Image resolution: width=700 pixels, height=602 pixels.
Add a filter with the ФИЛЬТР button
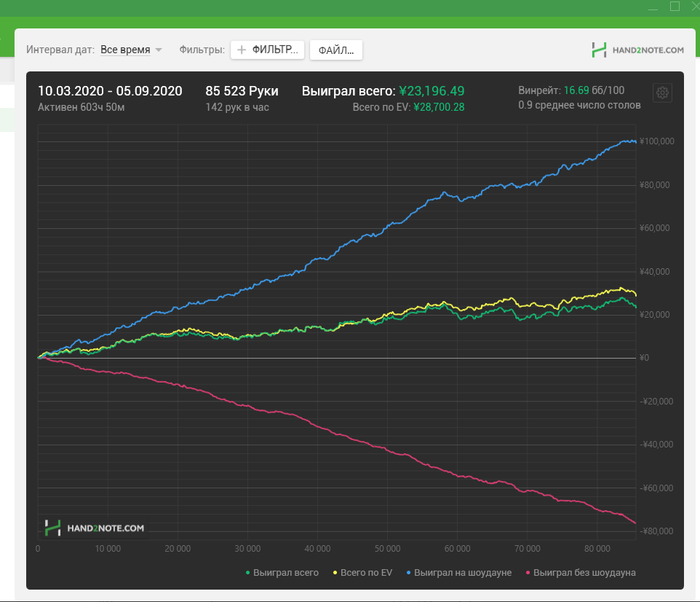(267, 50)
